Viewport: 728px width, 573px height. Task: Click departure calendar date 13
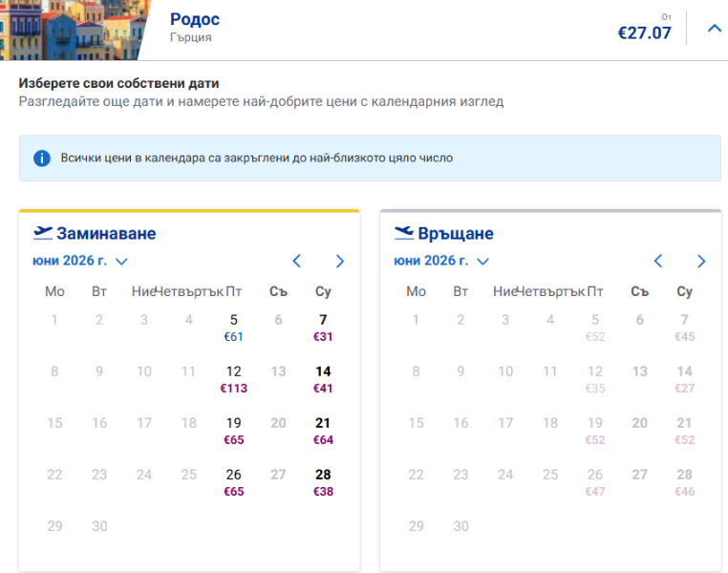coord(279,371)
